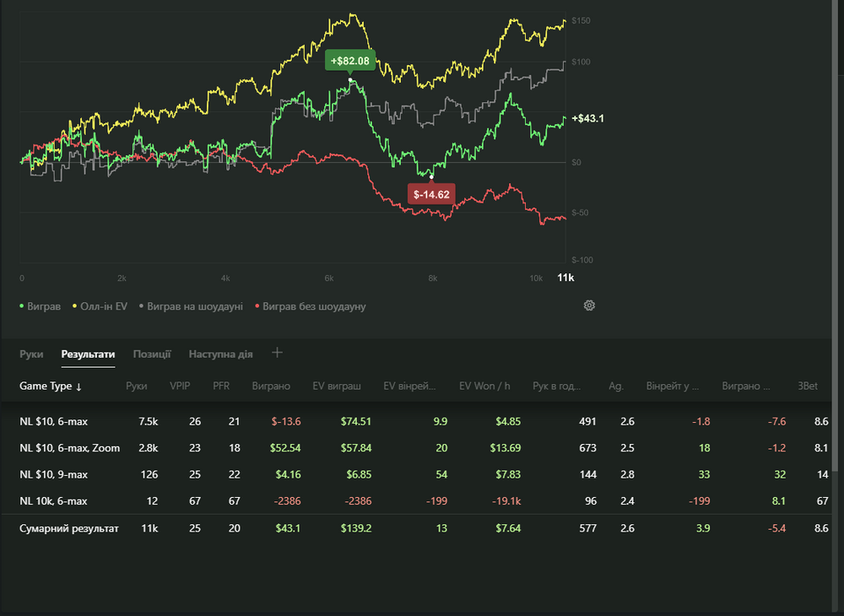Open chart settings gear icon
The image size is (844, 616).
[x=589, y=305]
